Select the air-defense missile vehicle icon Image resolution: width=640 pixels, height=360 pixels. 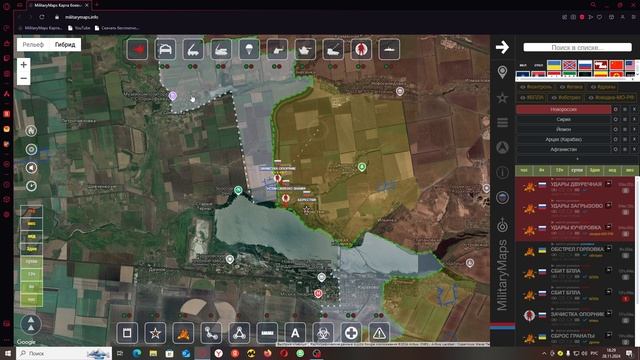[x=221, y=49]
